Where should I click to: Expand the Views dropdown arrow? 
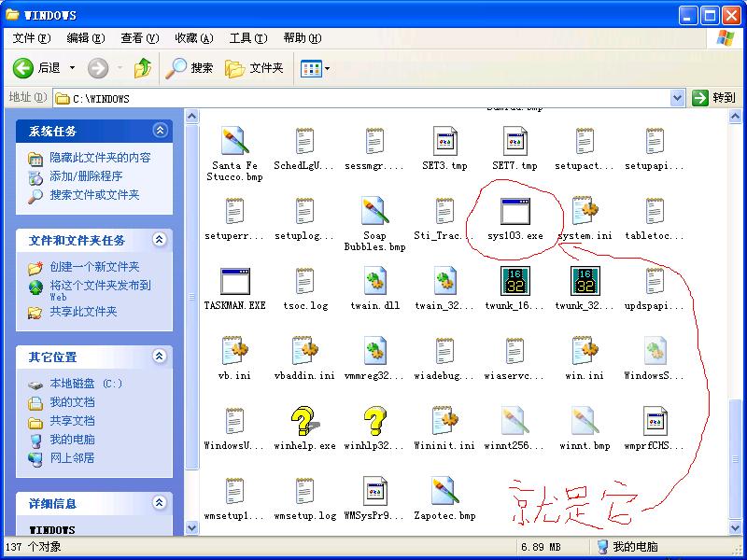tap(328, 68)
